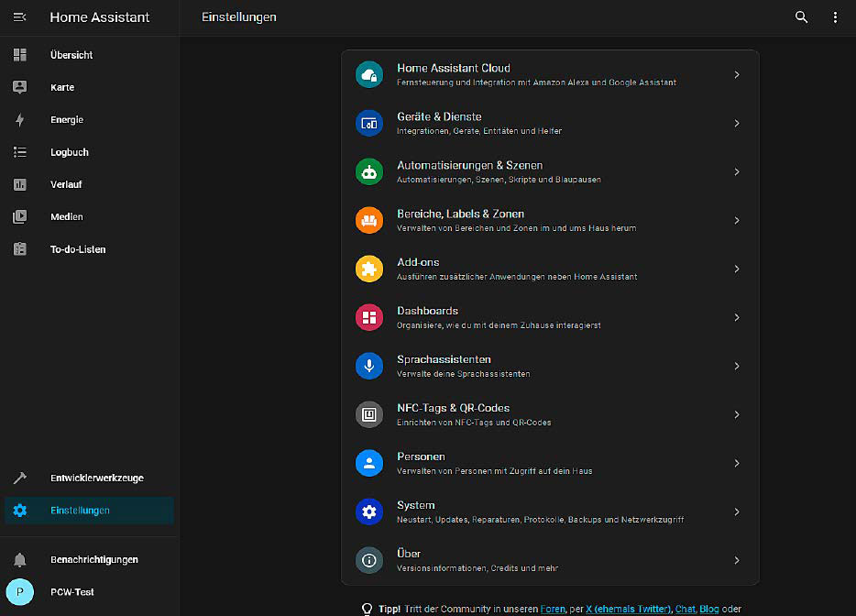Select the Automatisierungen & Szenen robot icon
This screenshot has height=616, width=856.
coord(369,171)
